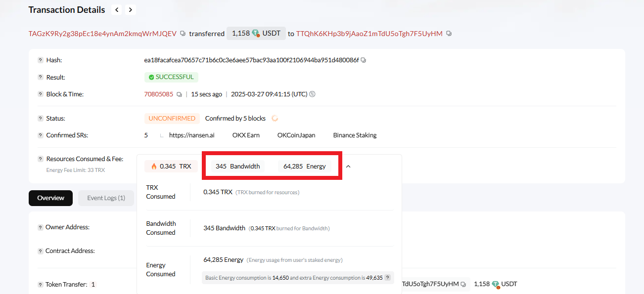
Task: Click the Transaction Details heading
Action: click(x=67, y=10)
